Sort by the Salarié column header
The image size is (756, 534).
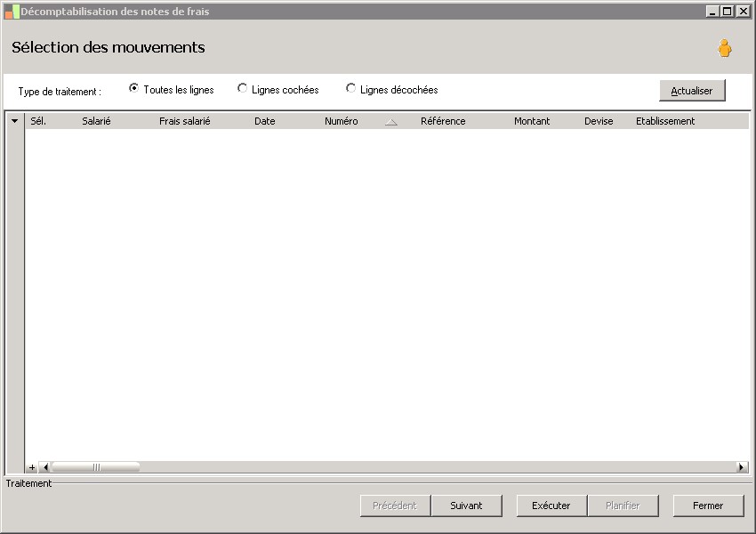pyautogui.click(x=96, y=121)
